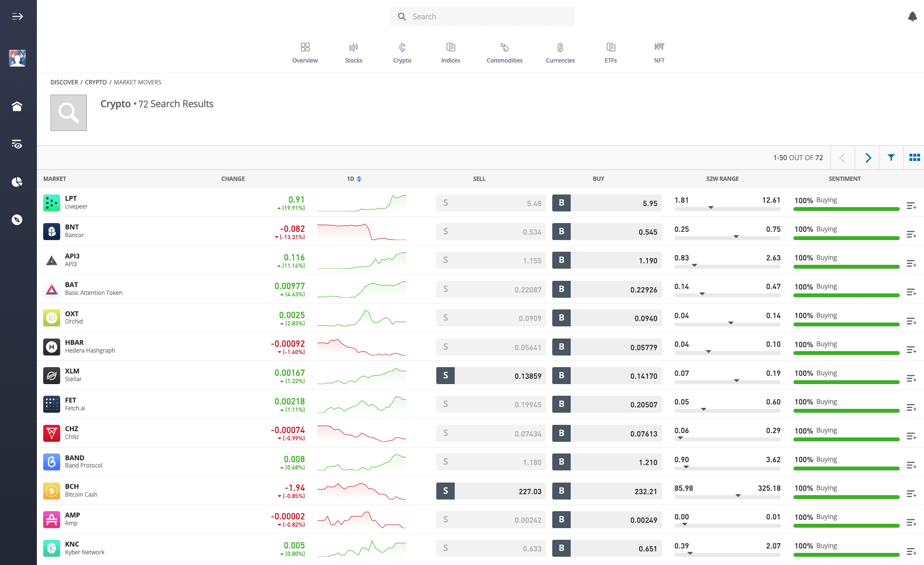Open the KNC Kyber Network icon
Image resolution: width=924 pixels, height=565 pixels.
51,549
